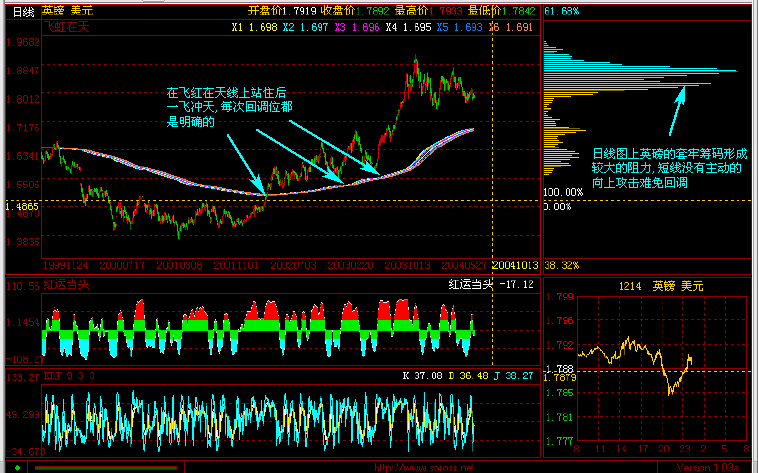This screenshot has width=758, height=473.
Task: Click the 1.6341 price axis label
Action: 23,156
